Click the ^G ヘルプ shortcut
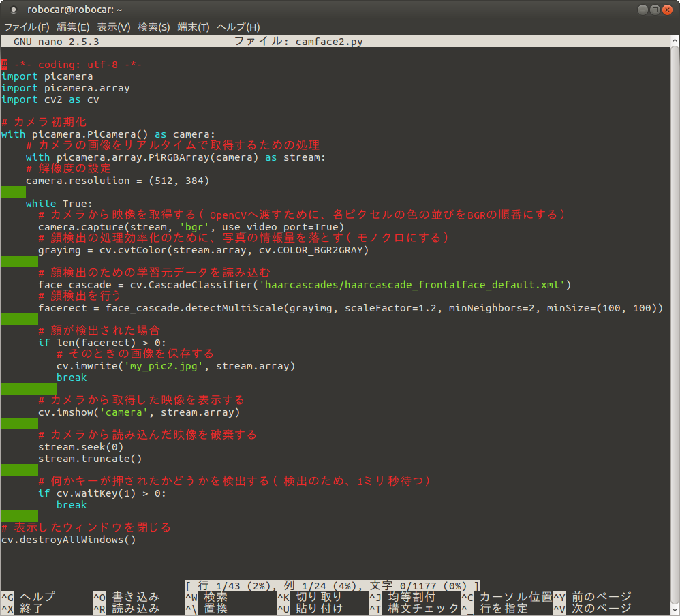This screenshot has height=616, width=680. pos(28,597)
